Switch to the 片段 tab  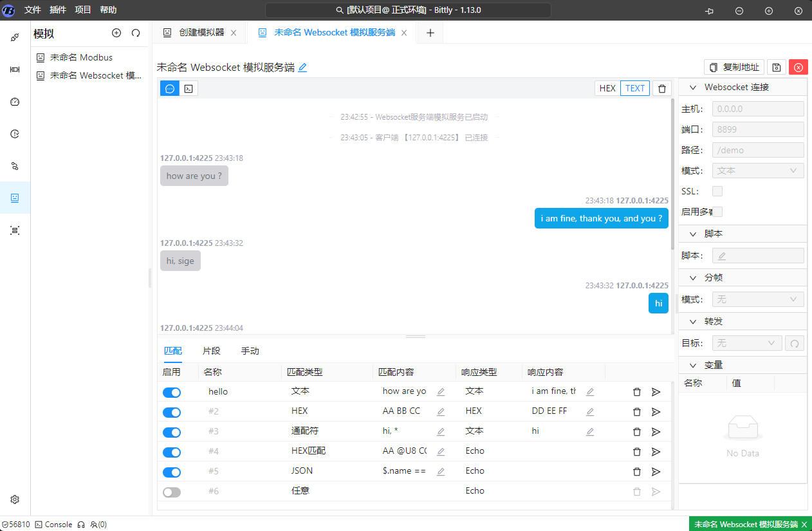point(211,351)
